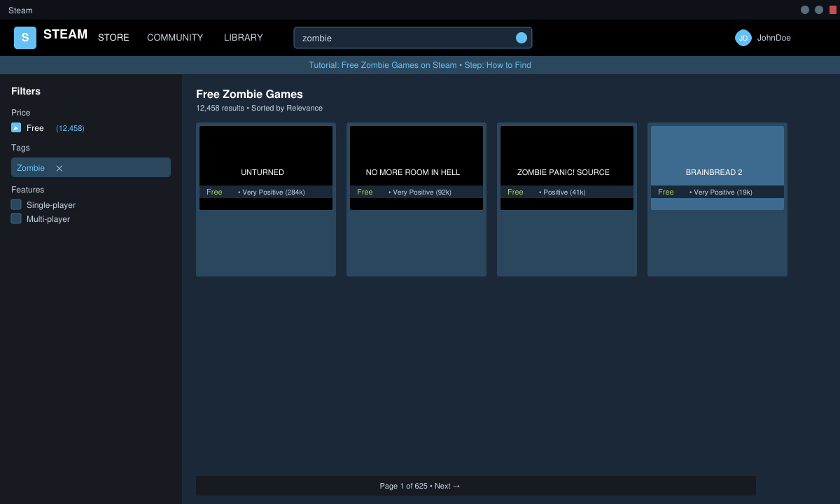Click BrainBread 2's Very Positive (19k) review
Screen dimensions: 840x504
721,192
